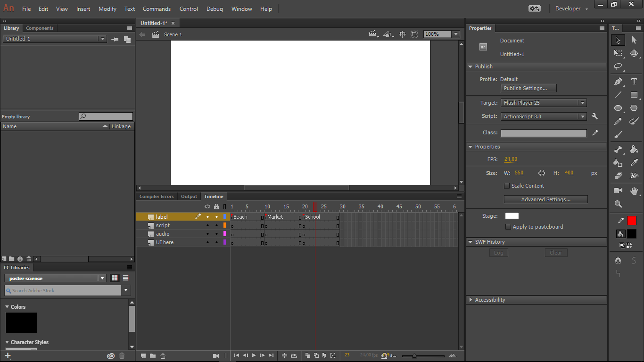Select the Eraser tool
The width and height of the screenshot is (644, 362).
618,176
